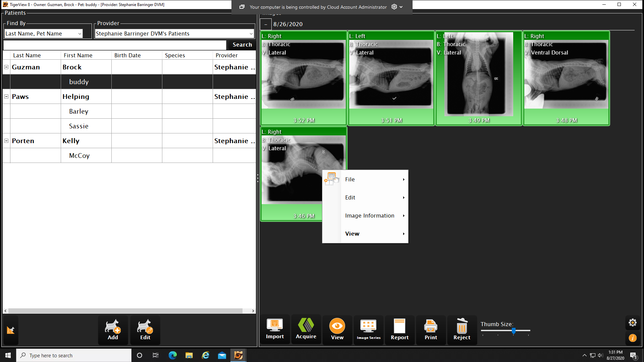This screenshot has width=644, height=362.
Task: Add a new patient
Action: (113, 330)
